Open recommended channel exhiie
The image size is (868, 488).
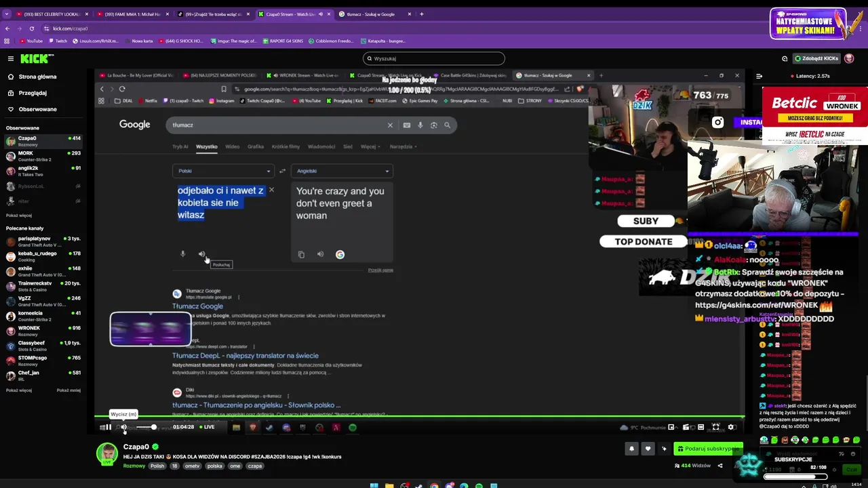[x=43, y=271]
